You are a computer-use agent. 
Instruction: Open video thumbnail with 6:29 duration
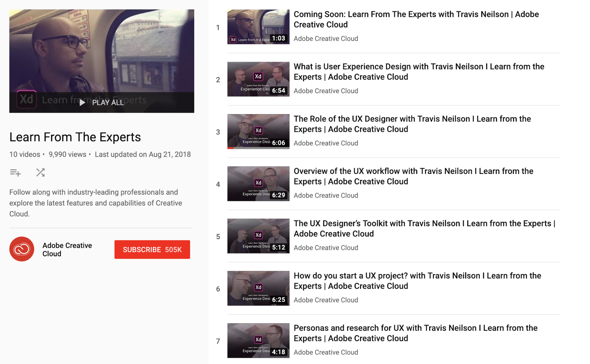click(258, 184)
